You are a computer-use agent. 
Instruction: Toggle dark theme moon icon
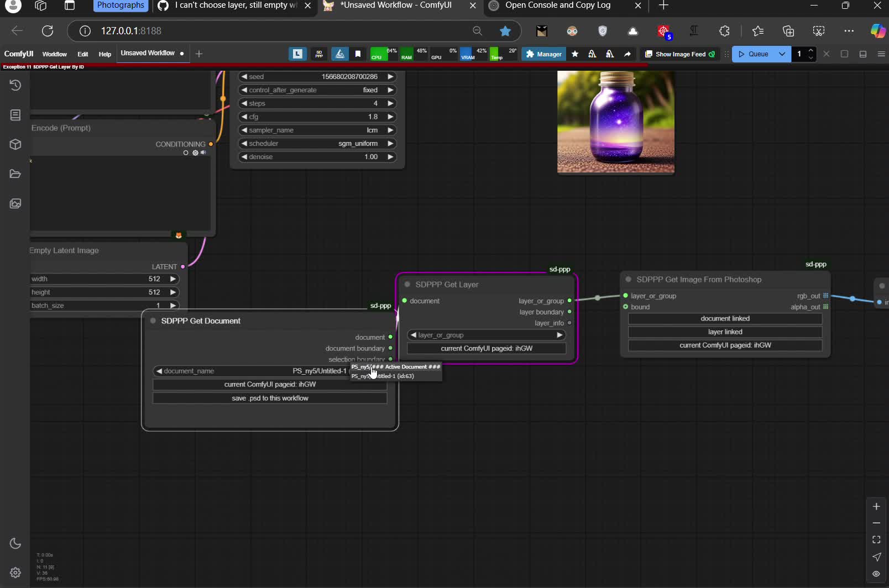tap(15, 543)
